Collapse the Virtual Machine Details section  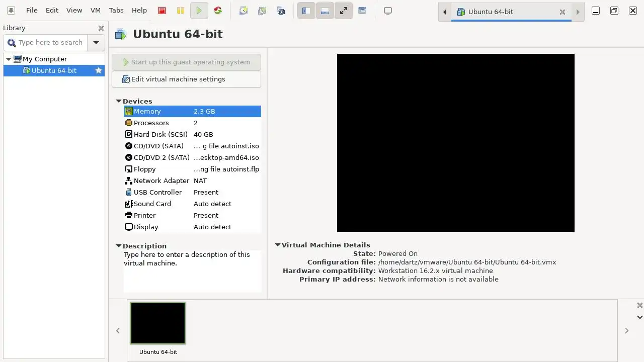(278, 245)
